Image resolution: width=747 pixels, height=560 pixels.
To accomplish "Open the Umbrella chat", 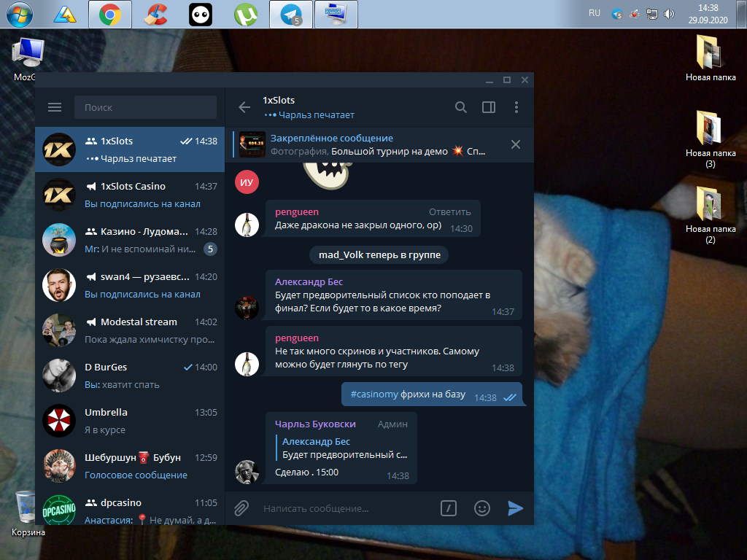I will (130, 421).
